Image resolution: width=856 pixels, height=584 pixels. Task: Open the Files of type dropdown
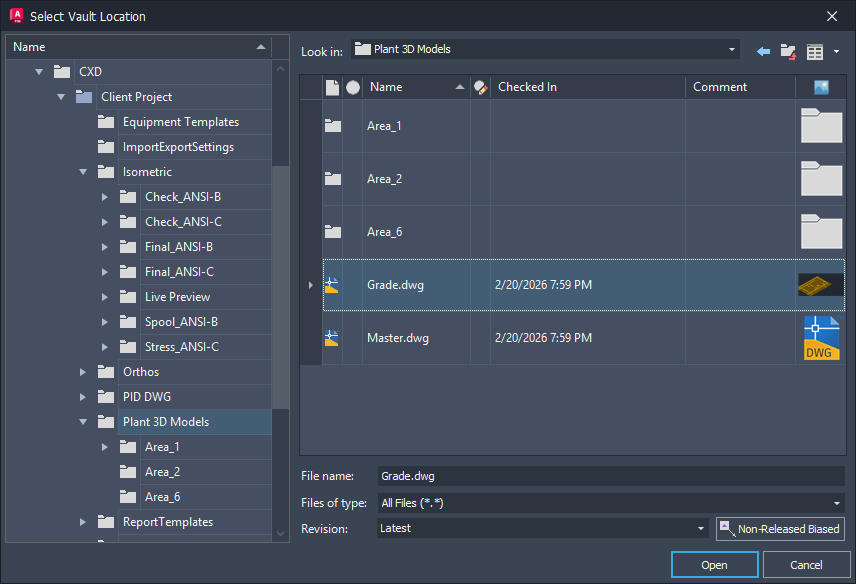(x=611, y=503)
